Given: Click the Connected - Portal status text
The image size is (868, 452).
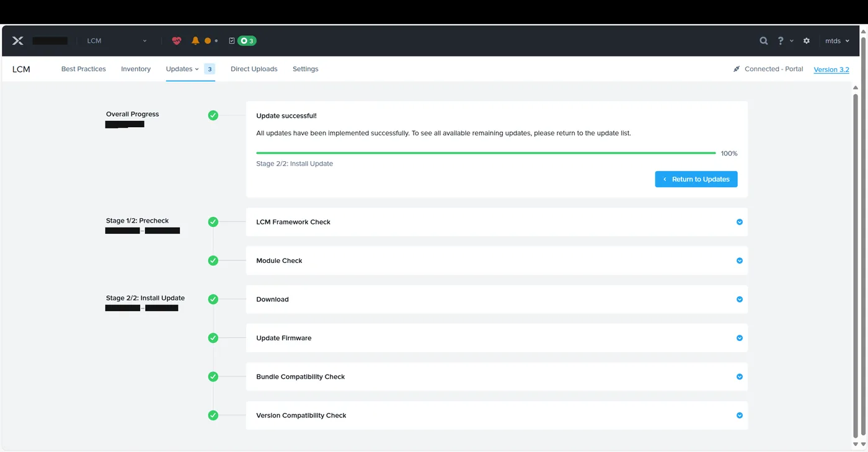Looking at the screenshot, I should point(774,69).
